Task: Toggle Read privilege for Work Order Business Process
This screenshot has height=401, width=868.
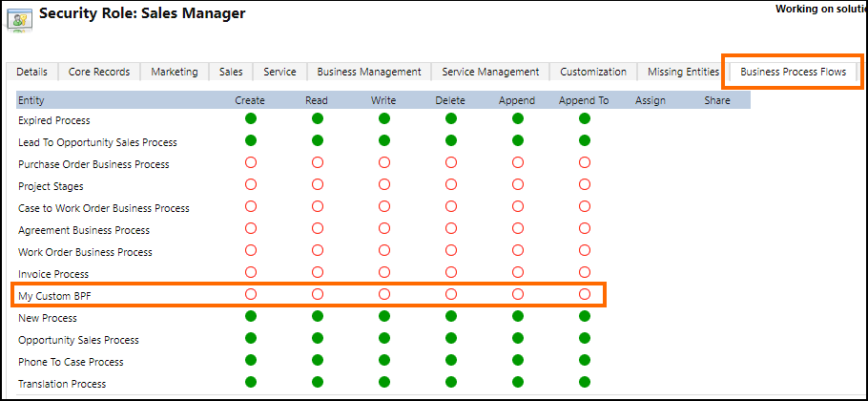Action: [x=318, y=250]
